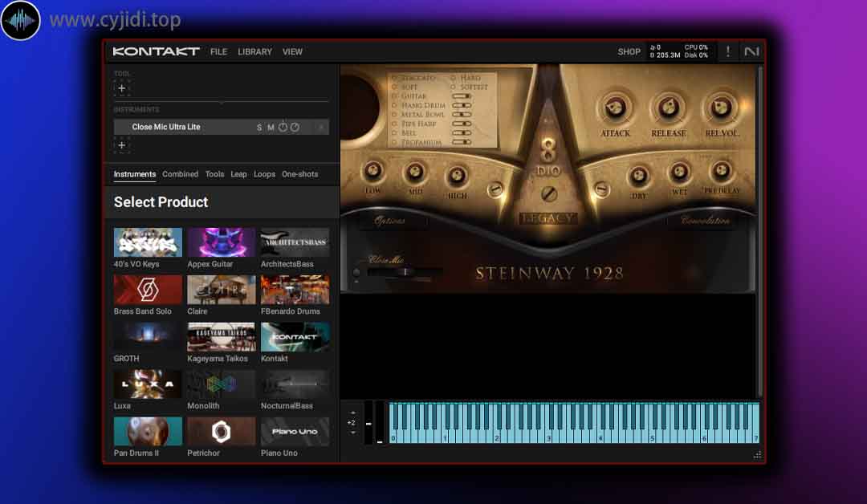Click the RELEASE knob
The image size is (867, 504).
click(x=668, y=108)
